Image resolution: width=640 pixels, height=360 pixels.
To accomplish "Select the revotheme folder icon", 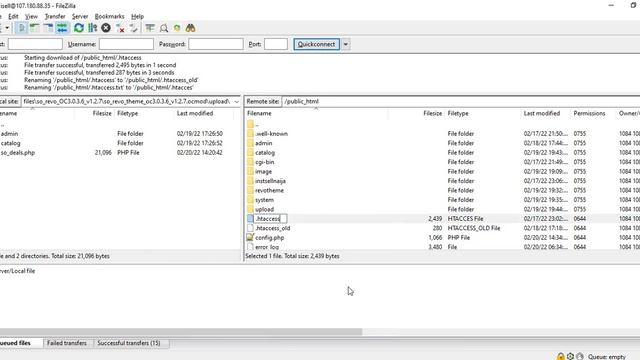I will click(x=250, y=190).
